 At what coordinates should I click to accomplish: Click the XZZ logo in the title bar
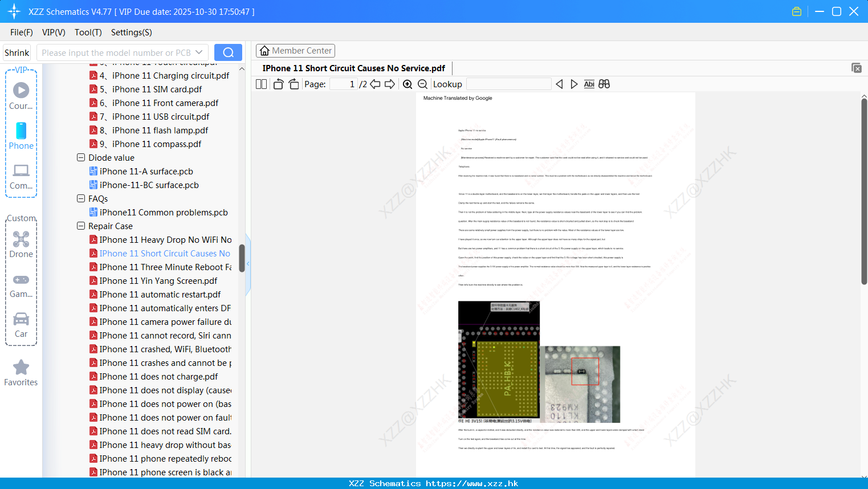[14, 11]
